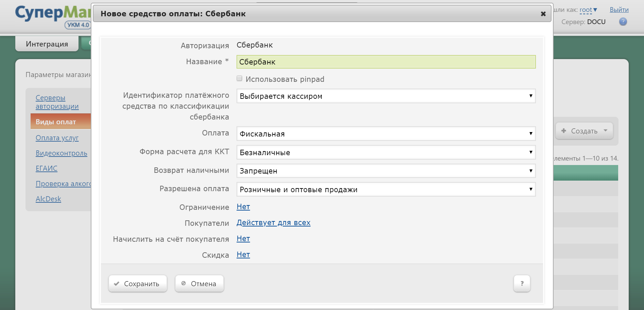
Task: Switch to the Интеграция tab
Action: pos(47,44)
